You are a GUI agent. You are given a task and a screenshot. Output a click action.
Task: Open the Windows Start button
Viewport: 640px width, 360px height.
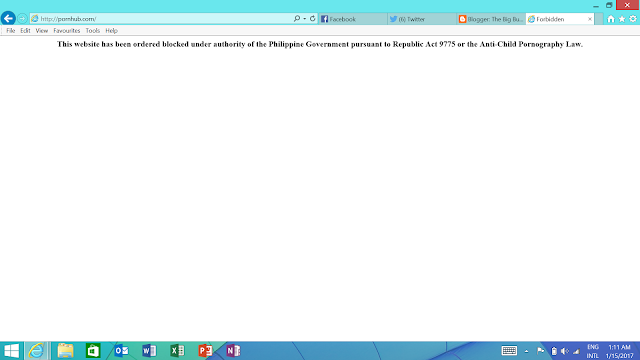pos(11,351)
